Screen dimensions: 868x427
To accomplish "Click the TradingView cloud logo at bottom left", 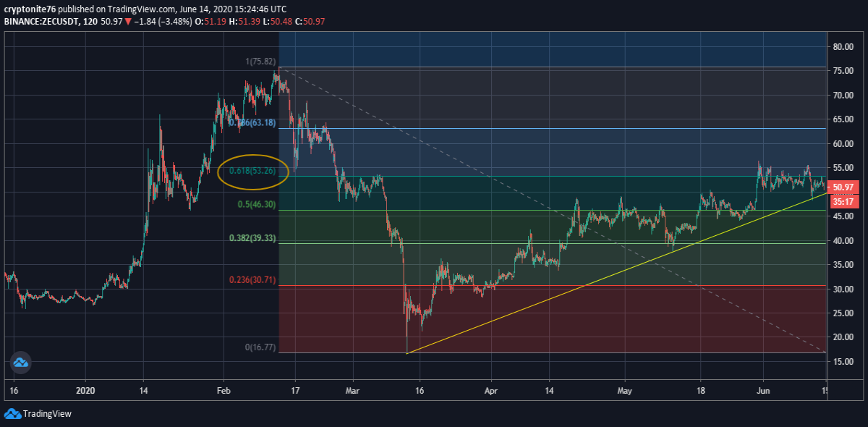I will [x=12, y=414].
